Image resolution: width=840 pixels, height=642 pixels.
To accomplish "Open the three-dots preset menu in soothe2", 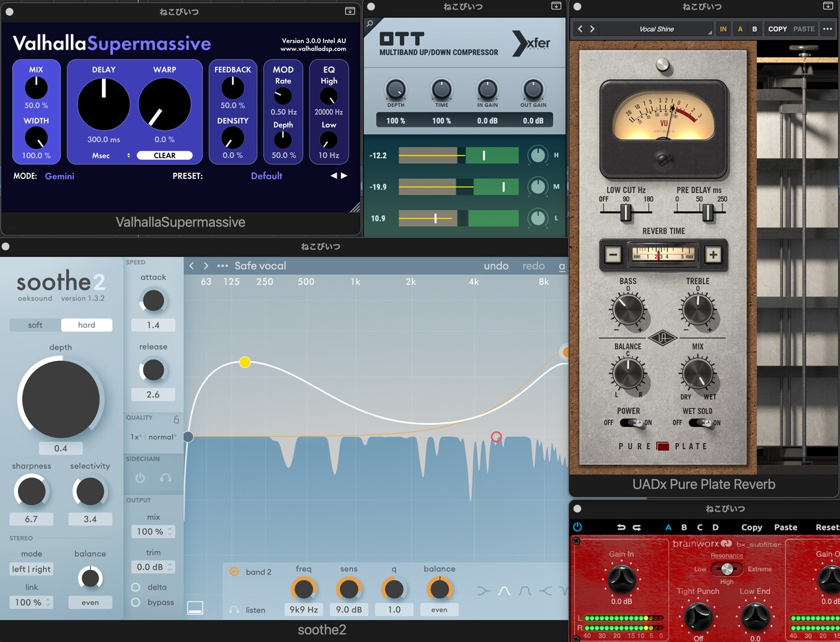I will (x=222, y=266).
